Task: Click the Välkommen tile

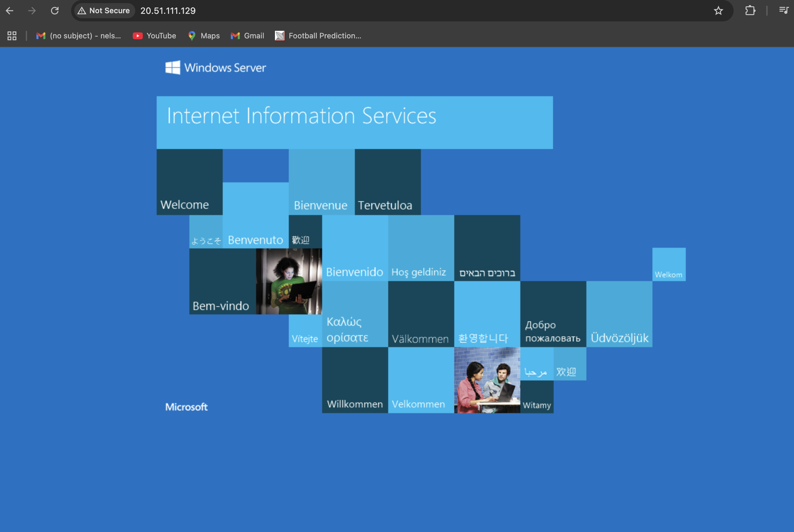Action: 421,314
